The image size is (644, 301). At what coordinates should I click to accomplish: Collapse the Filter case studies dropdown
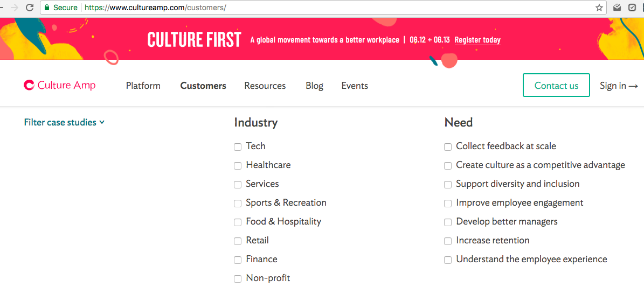65,122
